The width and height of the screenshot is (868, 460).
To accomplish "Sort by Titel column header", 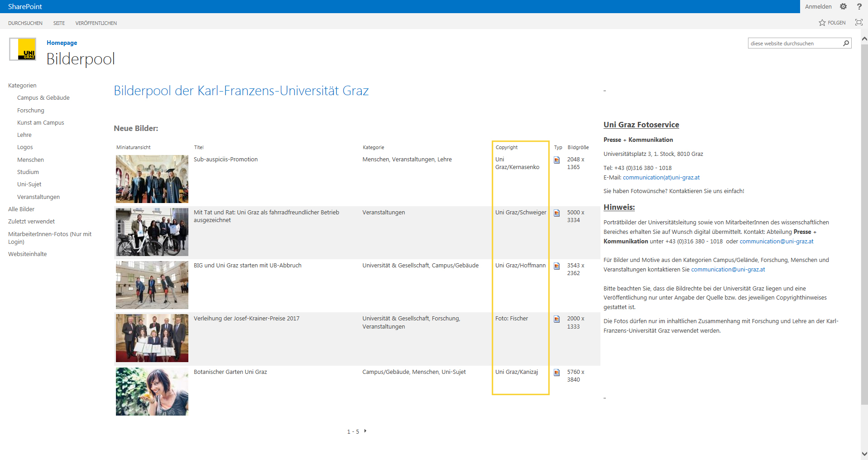I will (199, 147).
